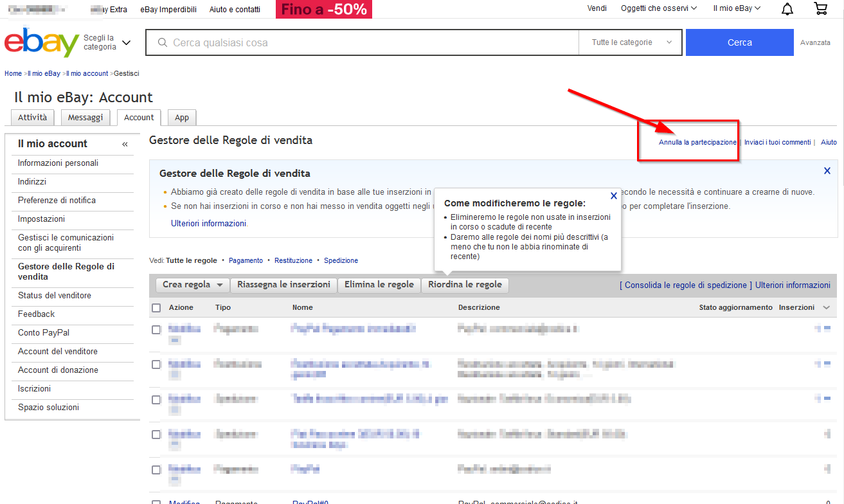This screenshot has width=844, height=504.
Task: Click the Cerca search button
Action: point(740,42)
